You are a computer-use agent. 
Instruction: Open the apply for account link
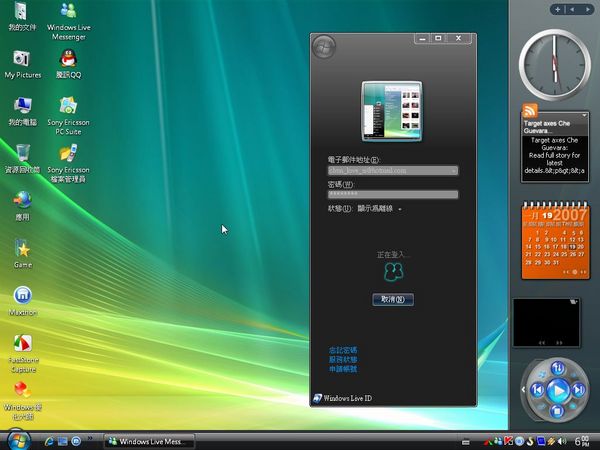click(343, 369)
